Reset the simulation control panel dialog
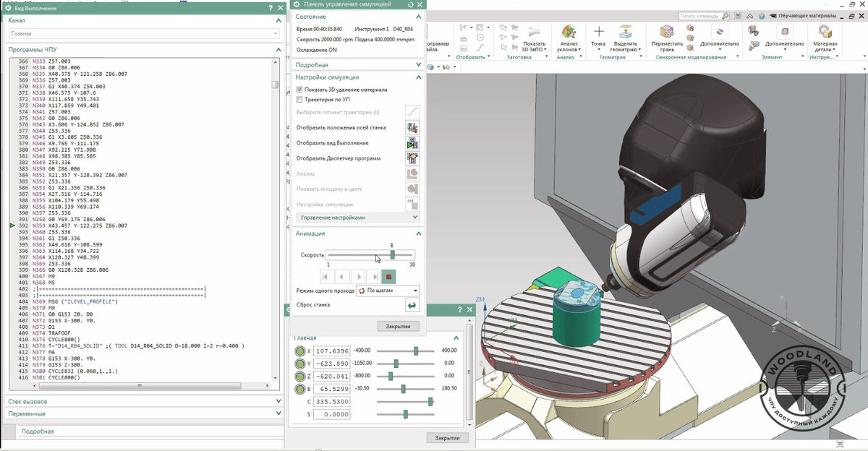868x451 pixels. coord(410,5)
